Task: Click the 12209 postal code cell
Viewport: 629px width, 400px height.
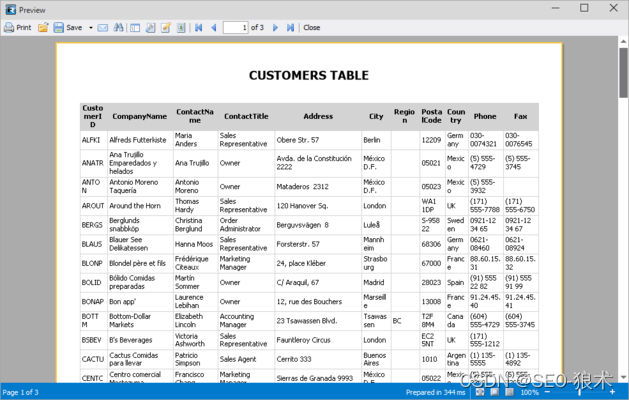Action: [x=431, y=140]
